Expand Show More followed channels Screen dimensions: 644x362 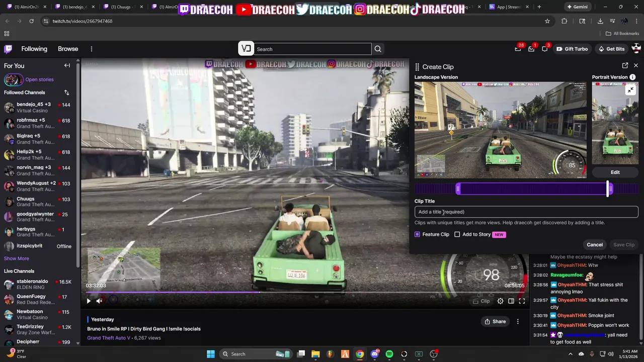[17, 258]
